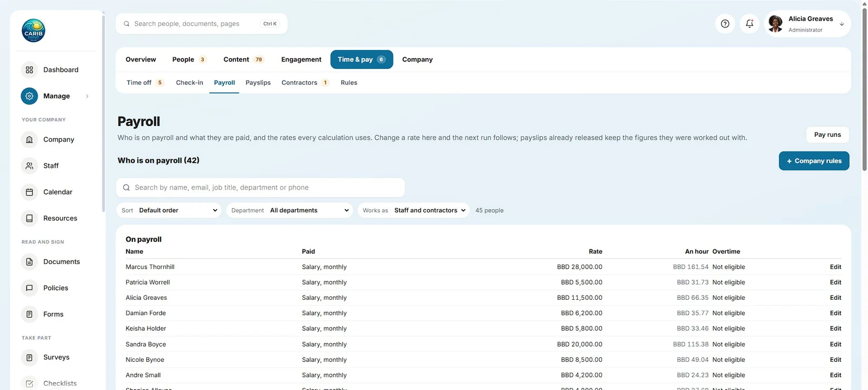Open the Works as filter dropdown
This screenshot has height=390, width=868.
click(413, 210)
